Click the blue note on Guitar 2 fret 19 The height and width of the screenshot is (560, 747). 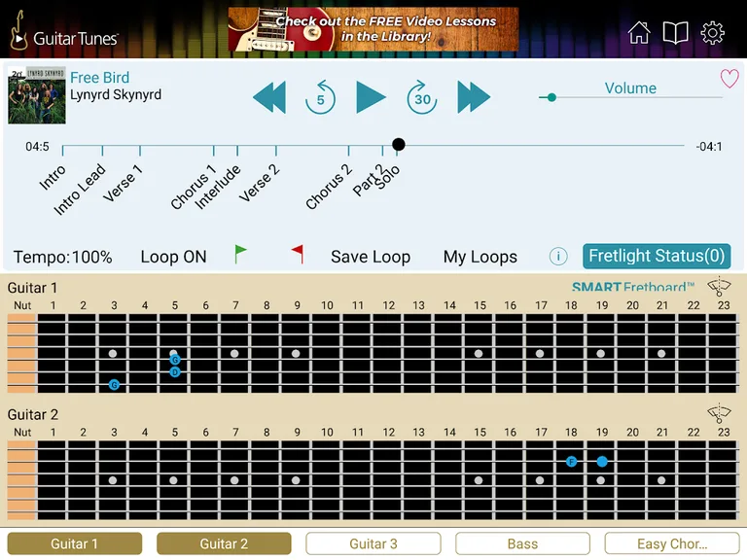click(x=602, y=462)
